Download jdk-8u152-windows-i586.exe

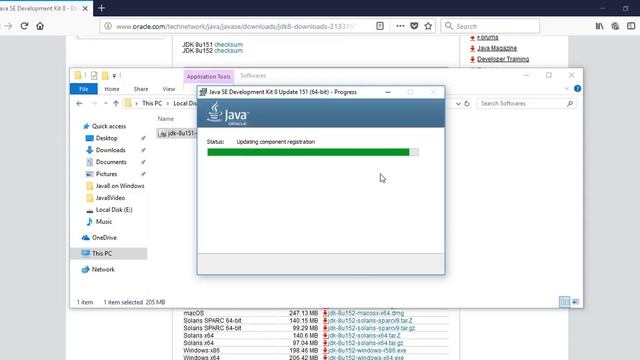point(367,350)
